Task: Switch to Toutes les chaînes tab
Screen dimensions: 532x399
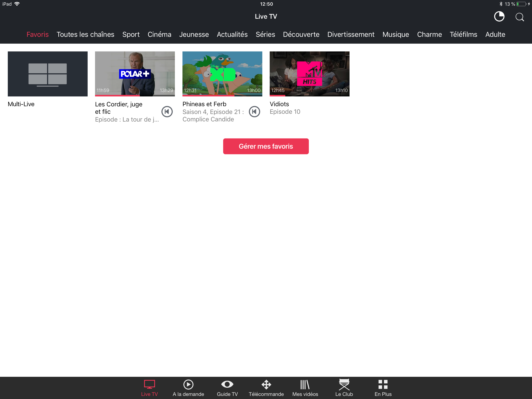Action: point(85,34)
